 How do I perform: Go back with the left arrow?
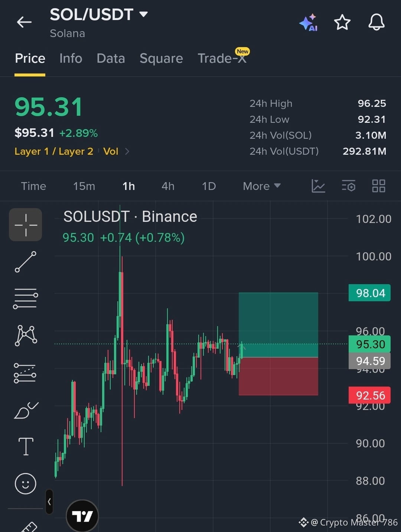24,22
